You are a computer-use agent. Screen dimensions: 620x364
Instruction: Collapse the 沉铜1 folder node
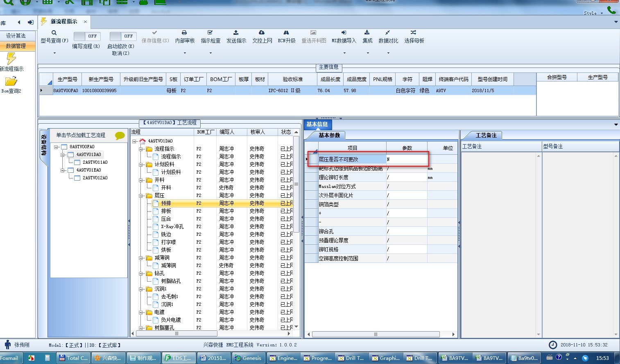click(141, 289)
